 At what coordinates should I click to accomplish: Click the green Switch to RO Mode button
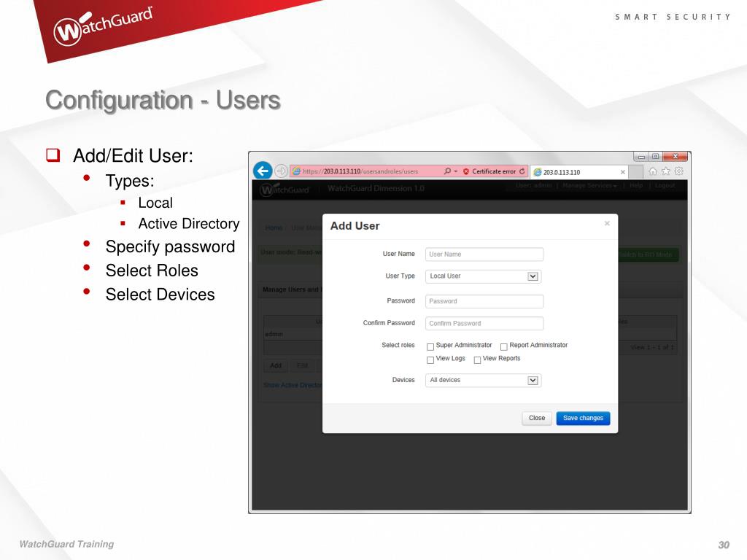(649, 254)
